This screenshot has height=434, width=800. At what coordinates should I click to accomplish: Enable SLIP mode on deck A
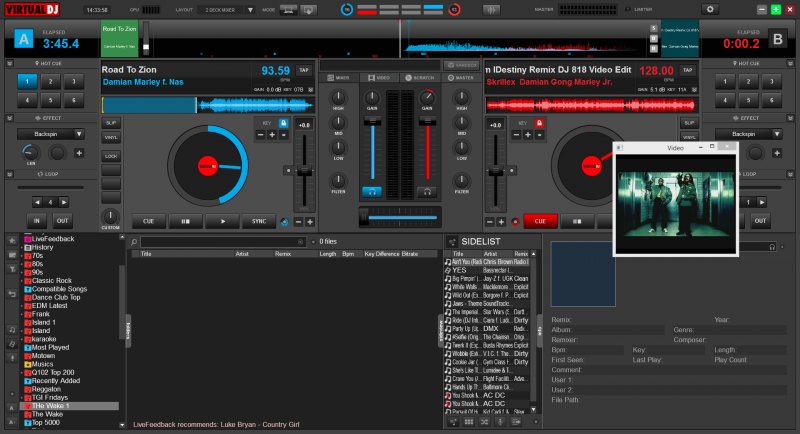111,123
